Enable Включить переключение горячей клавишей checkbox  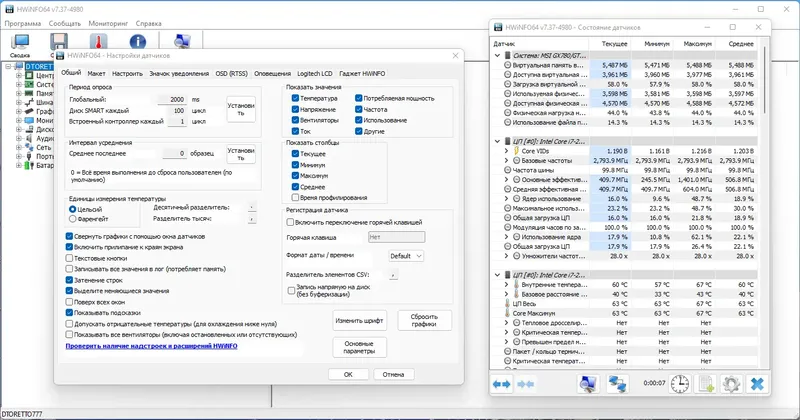click(x=290, y=223)
